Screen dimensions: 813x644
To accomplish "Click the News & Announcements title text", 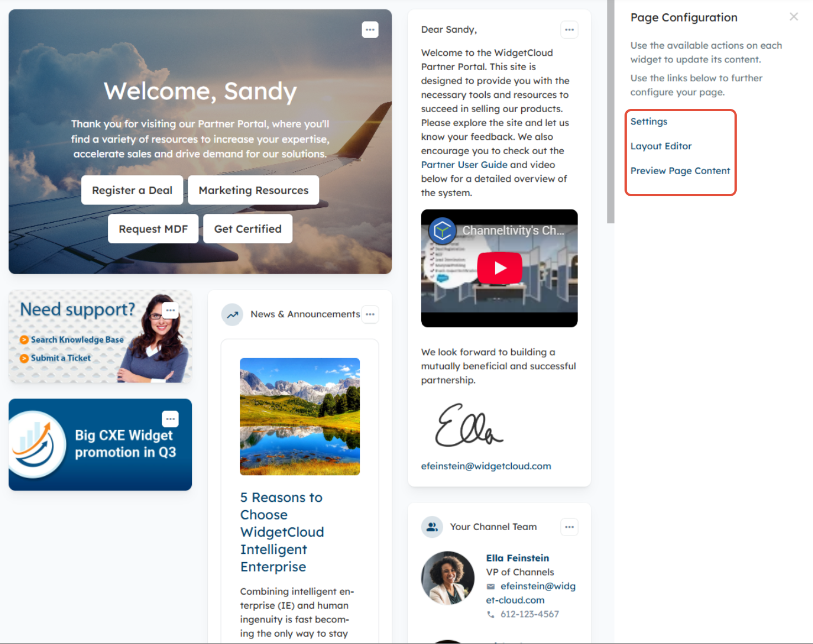I will pos(305,315).
